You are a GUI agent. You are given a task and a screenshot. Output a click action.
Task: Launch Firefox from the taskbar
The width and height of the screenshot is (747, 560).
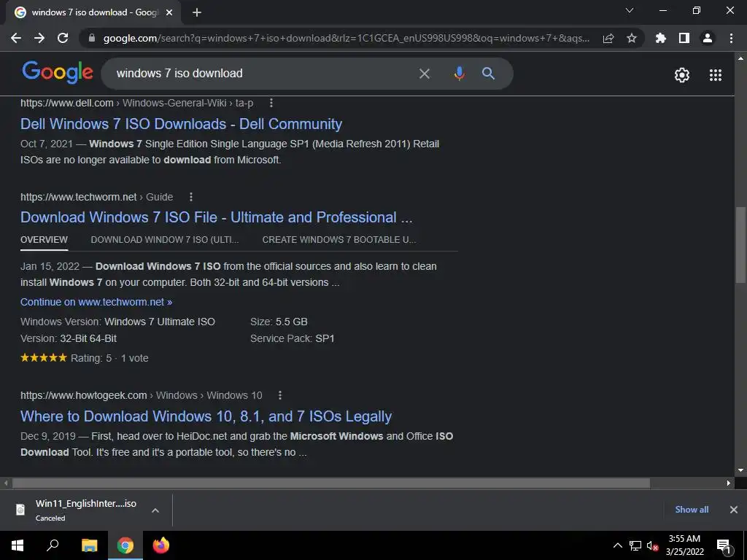[161, 545]
